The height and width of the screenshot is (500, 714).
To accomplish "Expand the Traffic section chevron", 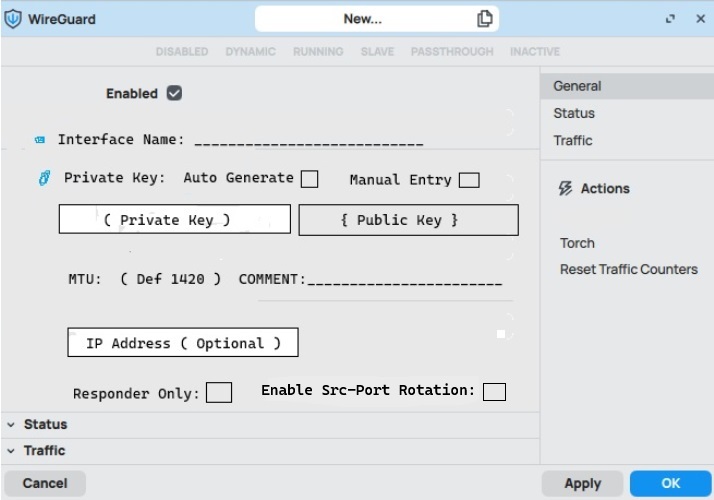I will click(11, 451).
